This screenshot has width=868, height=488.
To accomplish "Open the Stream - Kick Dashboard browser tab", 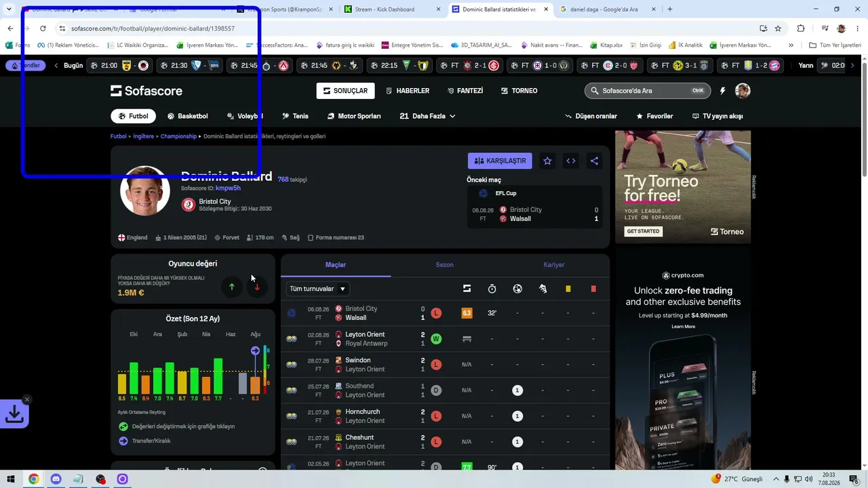I will (391, 9).
